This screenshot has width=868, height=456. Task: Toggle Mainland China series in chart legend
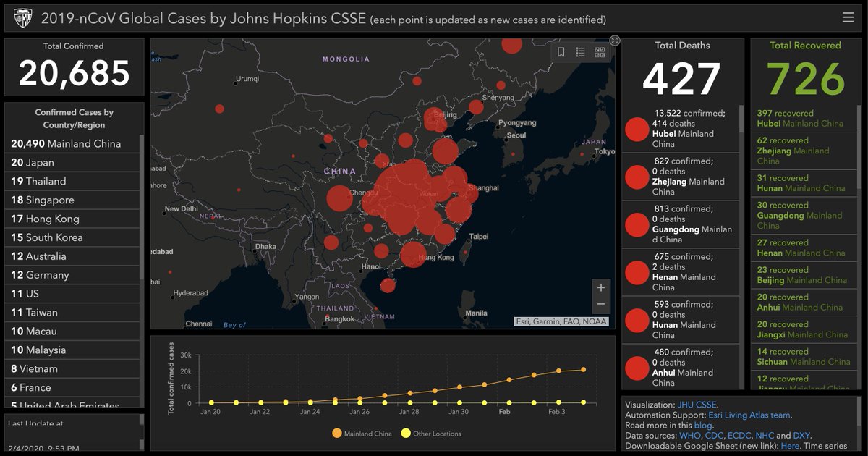(x=362, y=434)
